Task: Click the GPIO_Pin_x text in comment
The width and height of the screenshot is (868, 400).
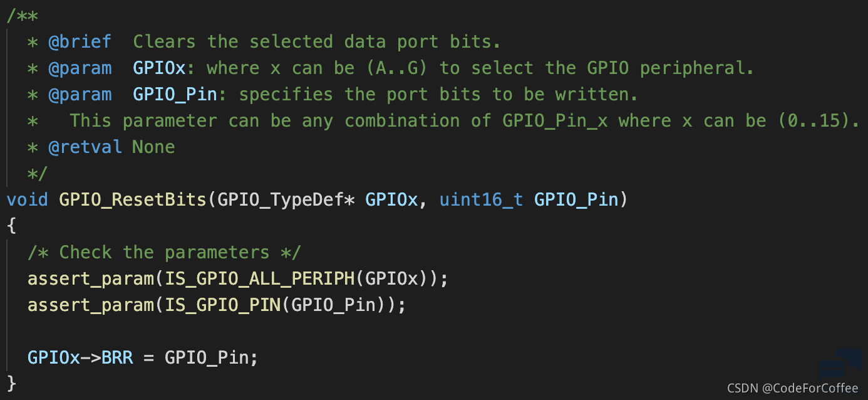Action: (555, 121)
